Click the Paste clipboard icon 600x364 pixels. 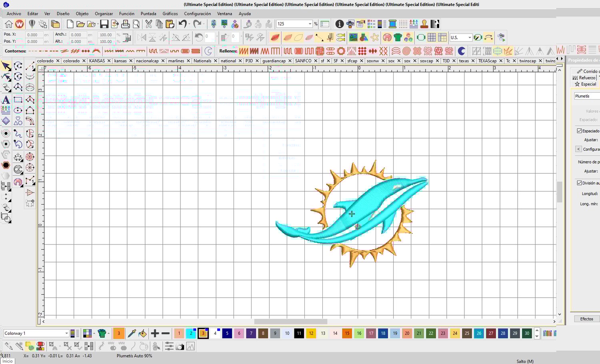tap(170, 24)
